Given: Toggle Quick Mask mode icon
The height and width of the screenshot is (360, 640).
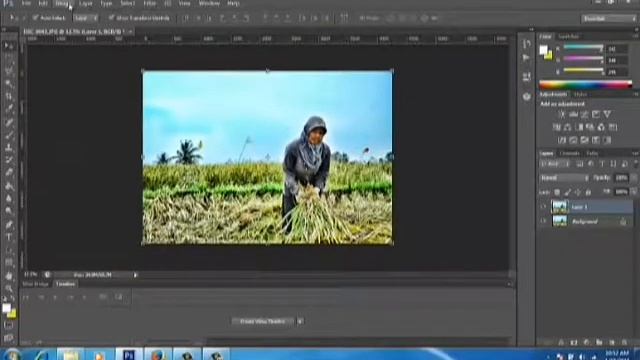Looking at the screenshot, I should (8, 325).
